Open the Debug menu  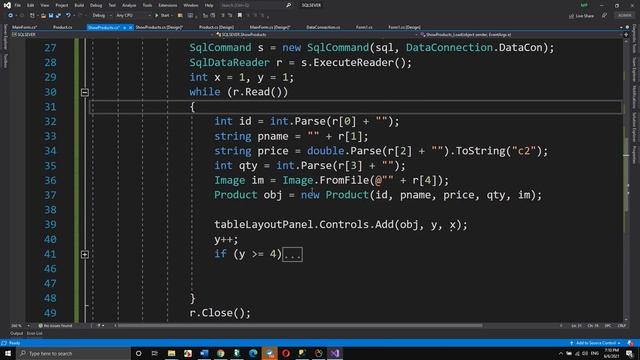tap(96, 5)
